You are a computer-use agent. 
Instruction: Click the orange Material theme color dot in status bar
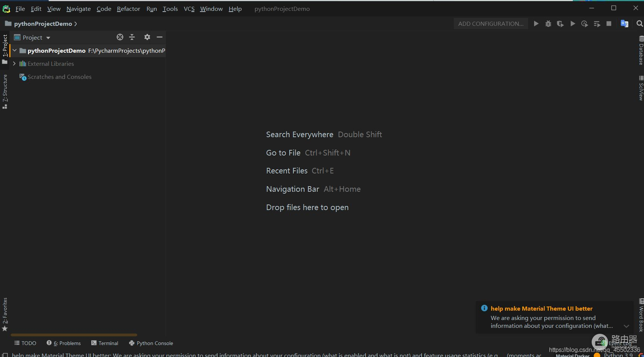597,355
